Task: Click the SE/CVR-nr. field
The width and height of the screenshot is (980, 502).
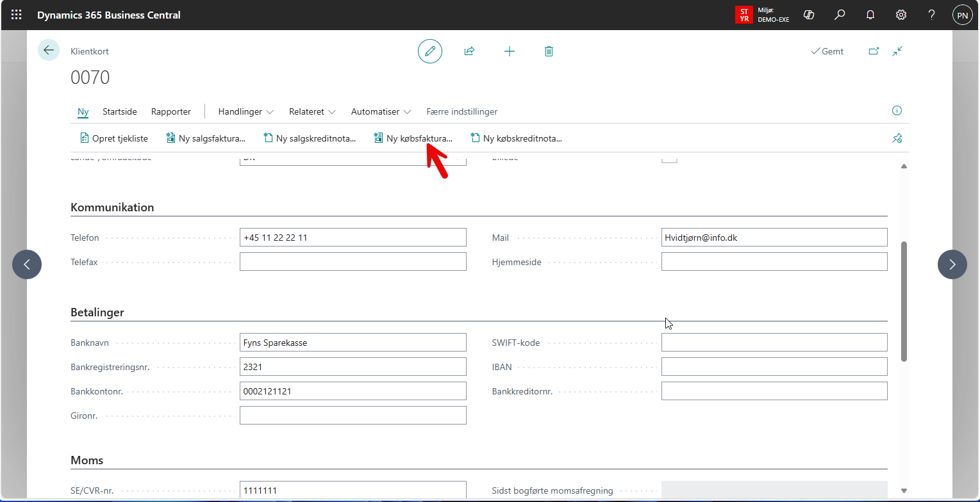Action: click(353, 490)
